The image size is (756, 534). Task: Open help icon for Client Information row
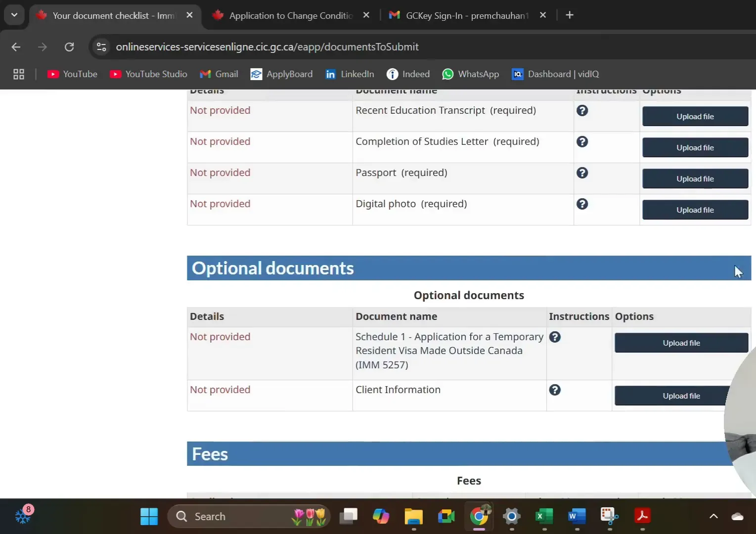point(555,390)
